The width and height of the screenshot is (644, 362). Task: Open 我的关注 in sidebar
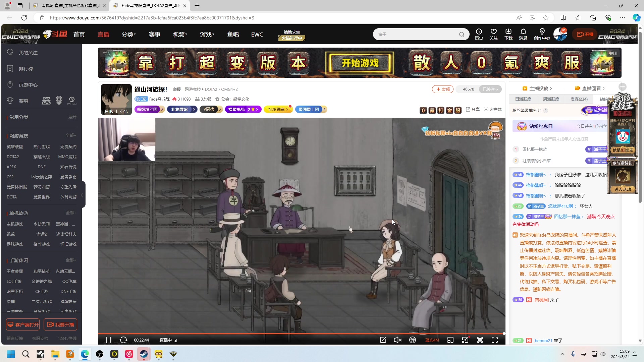tap(22, 53)
